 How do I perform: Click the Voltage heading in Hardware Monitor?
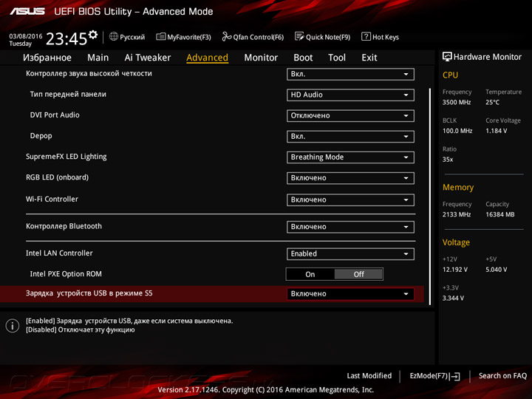coord(456,242)
